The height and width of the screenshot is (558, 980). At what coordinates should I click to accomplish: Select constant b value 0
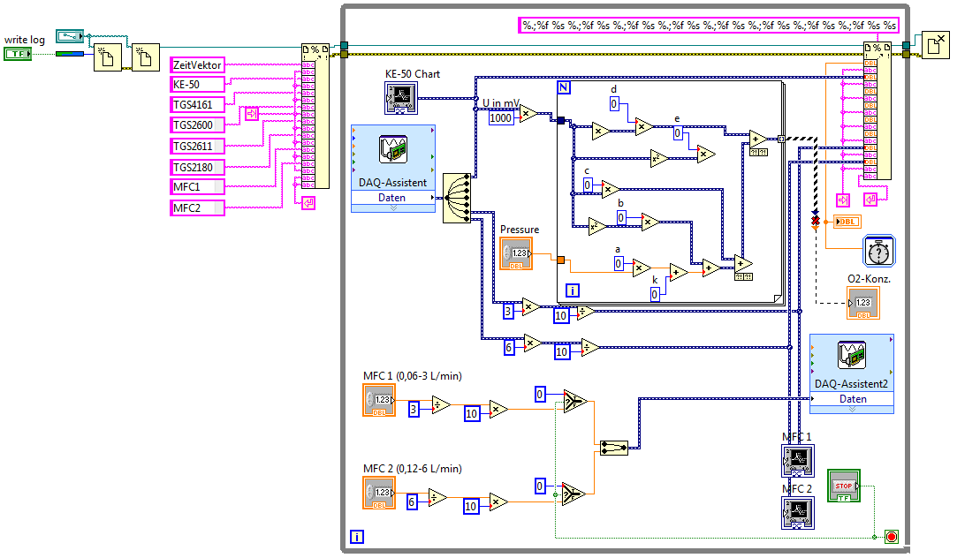tap(621, 217)
